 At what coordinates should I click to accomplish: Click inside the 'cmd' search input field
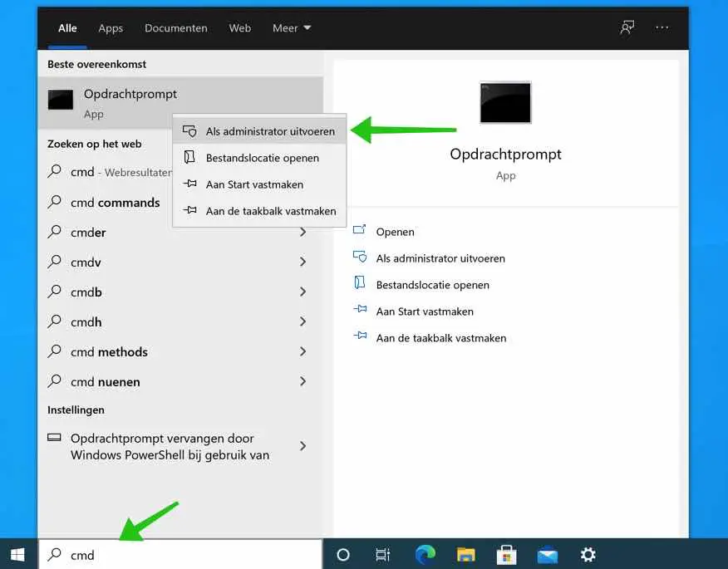[x=180, y=555]
